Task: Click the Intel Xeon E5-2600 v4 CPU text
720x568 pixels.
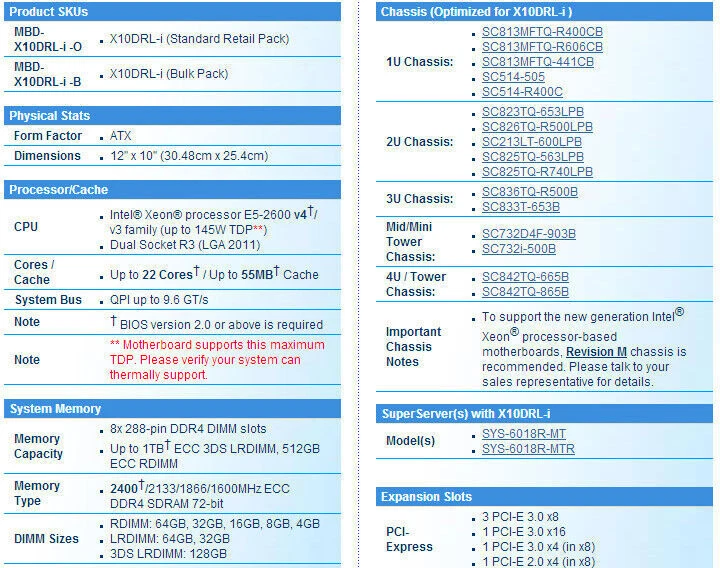Action: click(x=214, y=222)
